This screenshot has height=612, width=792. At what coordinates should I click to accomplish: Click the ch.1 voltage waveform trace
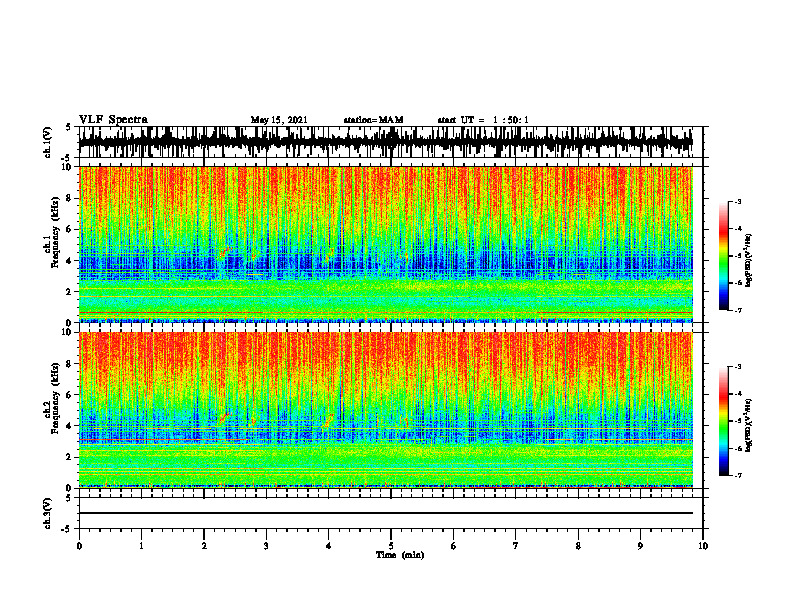click(385, 142)
